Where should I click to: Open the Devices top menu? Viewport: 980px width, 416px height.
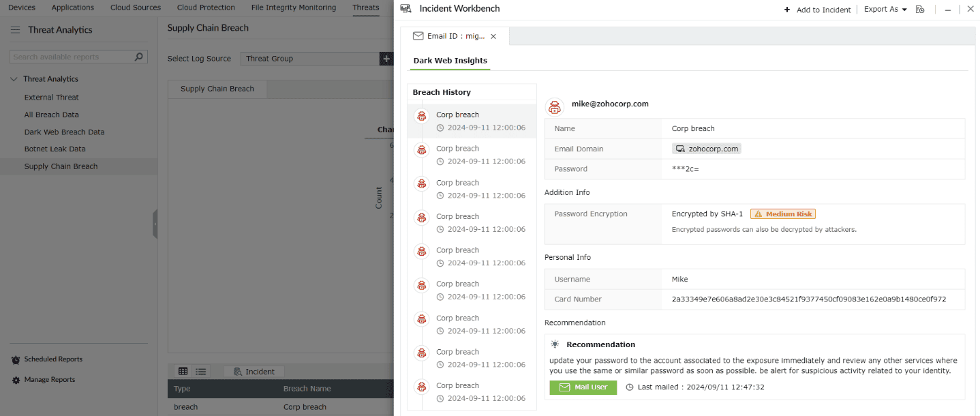click(x=22, y=8)
